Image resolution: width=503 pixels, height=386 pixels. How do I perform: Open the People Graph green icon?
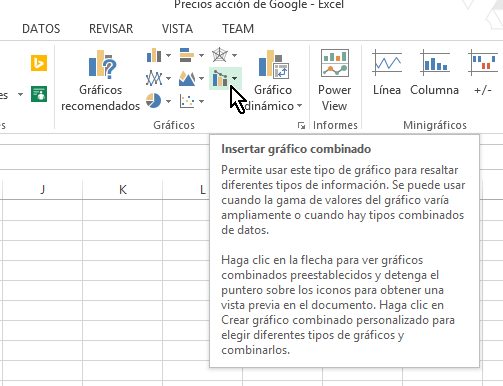tap(39, 94)
